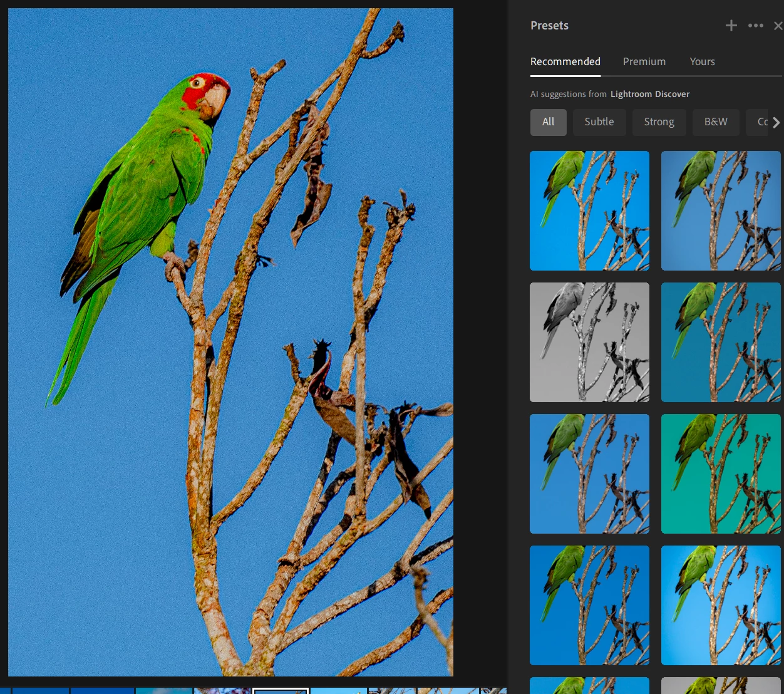Screen dimensions: 784x694
Task: Apply the black and white preset thumbnail
Action: [x=589, y=342]
